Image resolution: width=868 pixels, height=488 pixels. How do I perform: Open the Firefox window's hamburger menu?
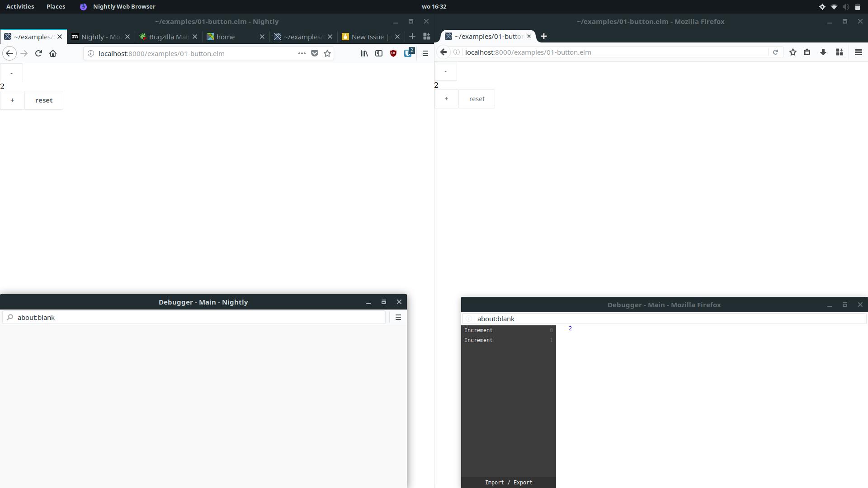coord(858,52)
